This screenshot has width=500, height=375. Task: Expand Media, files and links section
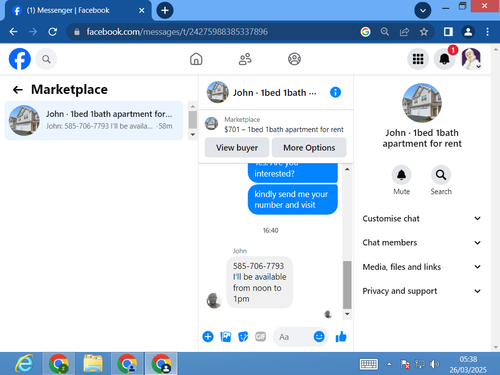point(422,267)
